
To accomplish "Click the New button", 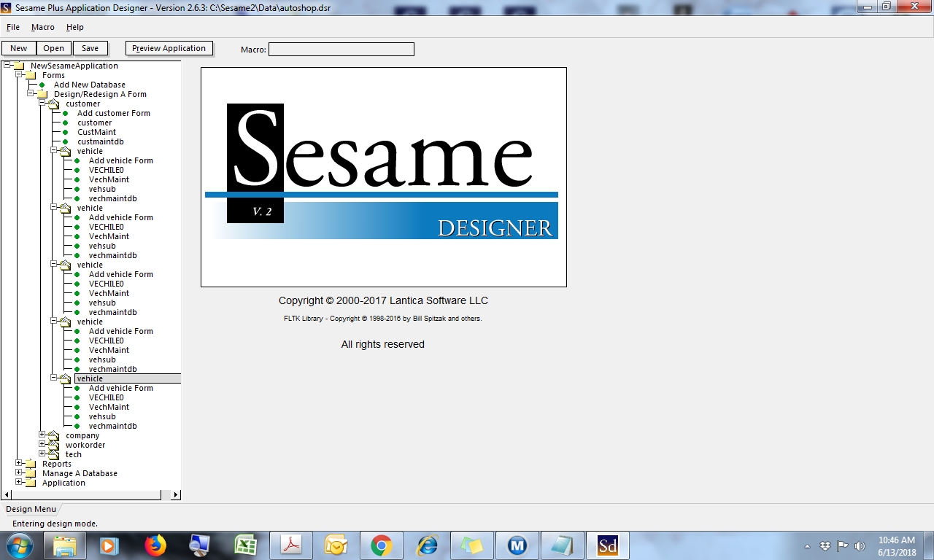I will (19, 48).
